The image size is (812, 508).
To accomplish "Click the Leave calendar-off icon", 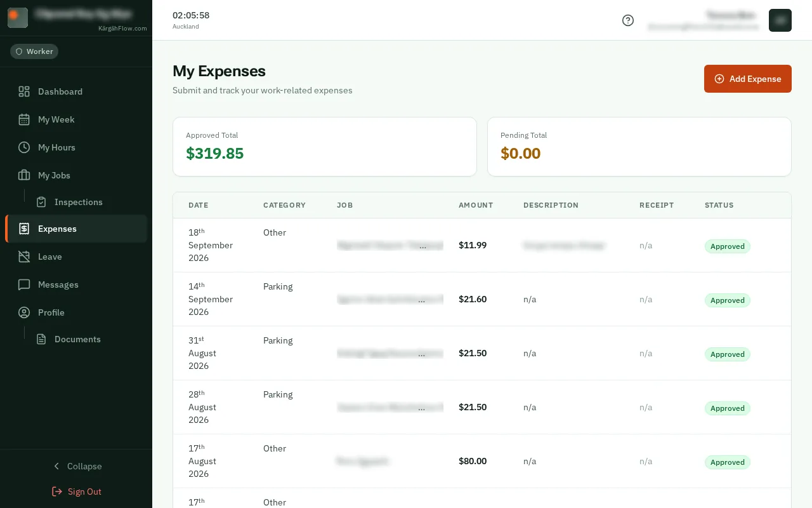I will click(24, 257).
